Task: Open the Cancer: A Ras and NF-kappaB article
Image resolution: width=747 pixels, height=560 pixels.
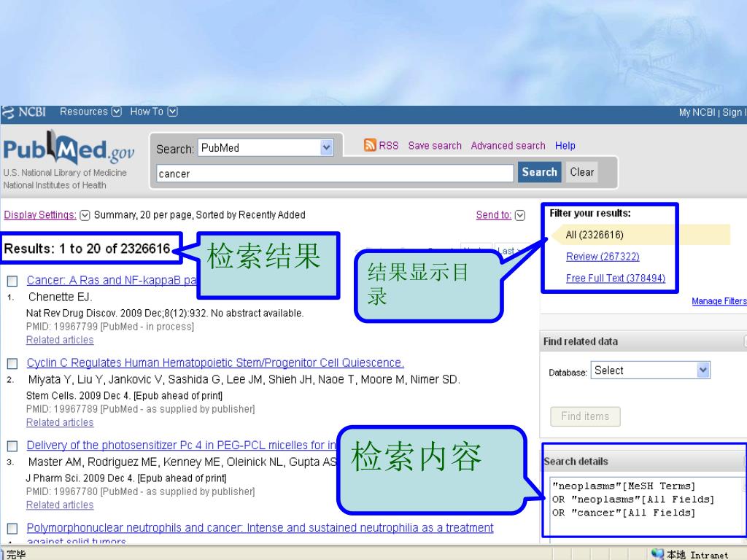Action: tap(112, 281)
